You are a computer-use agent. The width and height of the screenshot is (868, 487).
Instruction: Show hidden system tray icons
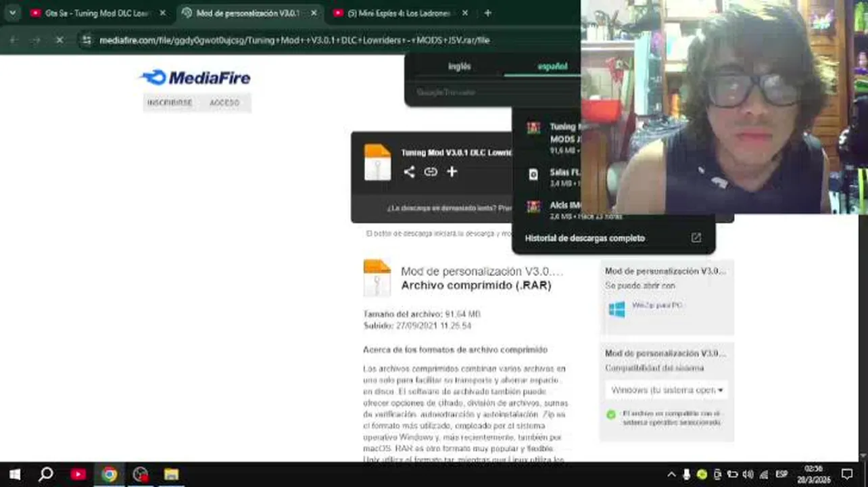671,474
